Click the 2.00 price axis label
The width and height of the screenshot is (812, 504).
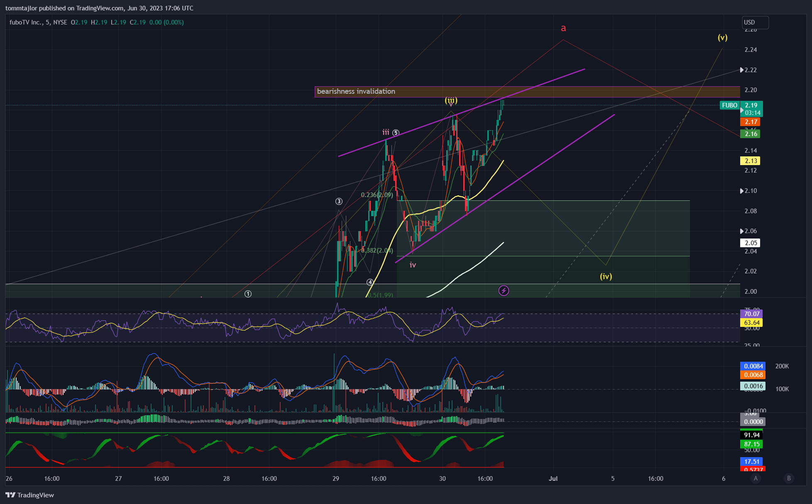751,292
